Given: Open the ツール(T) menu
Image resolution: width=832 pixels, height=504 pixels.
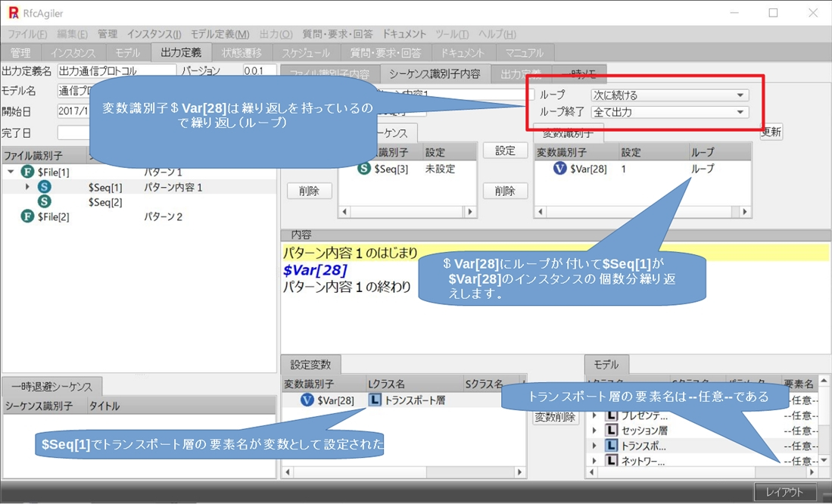Looking at the screenshot, I should pyautogui.click(x=452, y=35).
